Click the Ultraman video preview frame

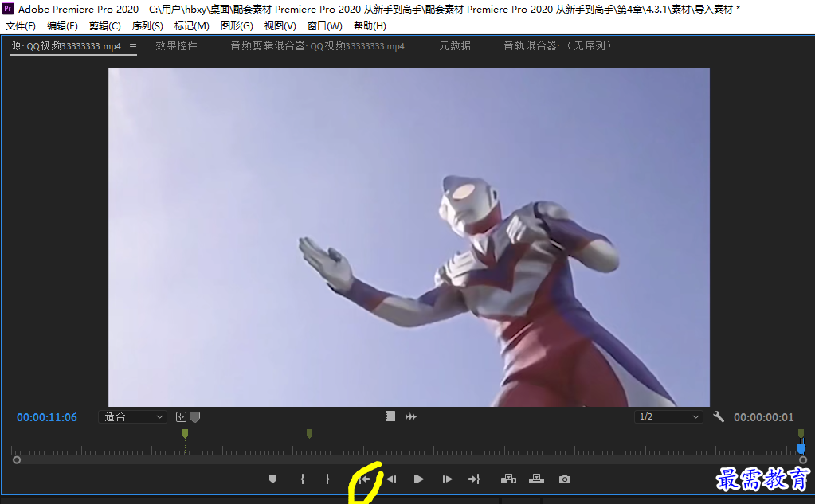pyautogui.click(x=409, y=237)
